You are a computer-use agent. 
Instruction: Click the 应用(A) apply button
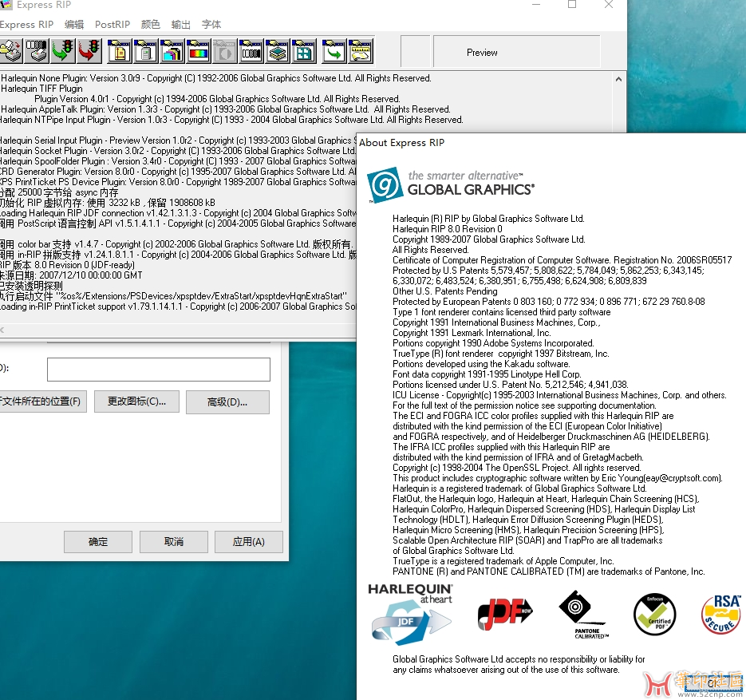pyautogui.click(x=248, y=542)
